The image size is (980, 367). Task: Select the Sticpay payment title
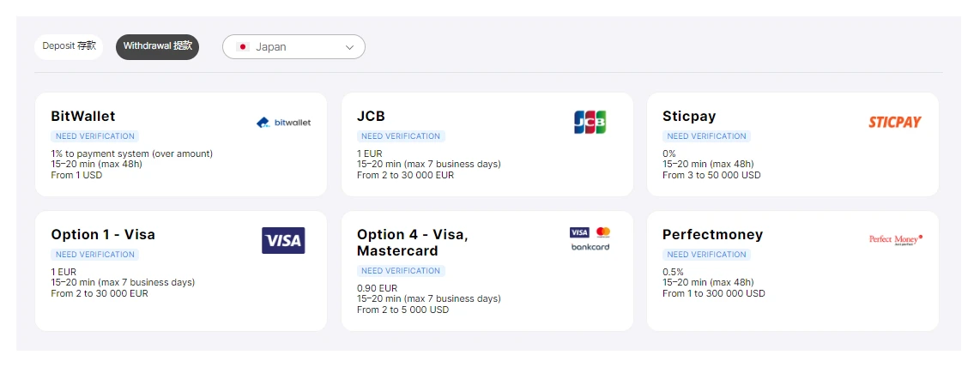click(689, 117)
